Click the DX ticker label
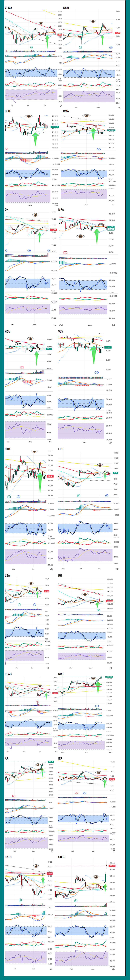Screen dimensions: 130x980 click(x=6, y=210)
